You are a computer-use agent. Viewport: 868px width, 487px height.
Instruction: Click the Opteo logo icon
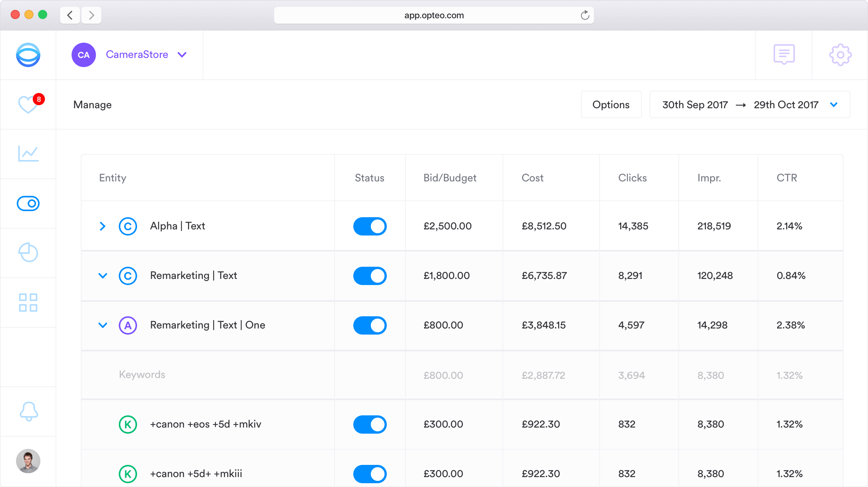coord(28,55)
